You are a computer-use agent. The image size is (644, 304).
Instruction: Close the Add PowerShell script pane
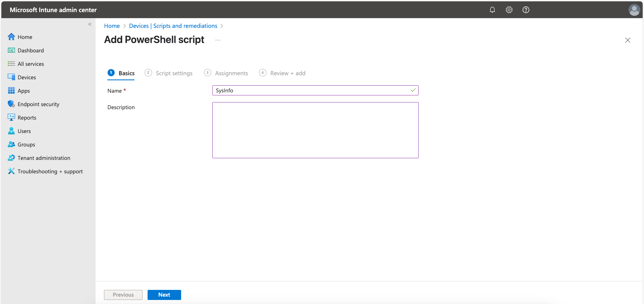click(628, 40)
